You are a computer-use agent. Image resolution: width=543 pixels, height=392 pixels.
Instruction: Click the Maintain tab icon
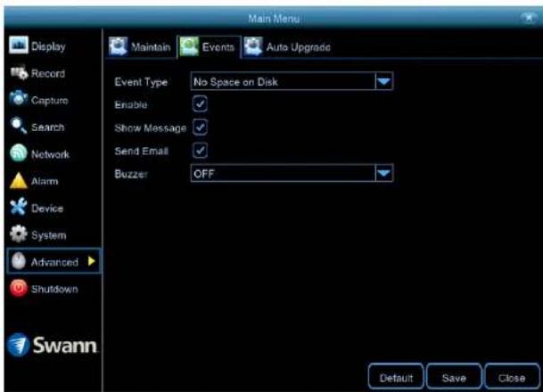pos(118,46)
